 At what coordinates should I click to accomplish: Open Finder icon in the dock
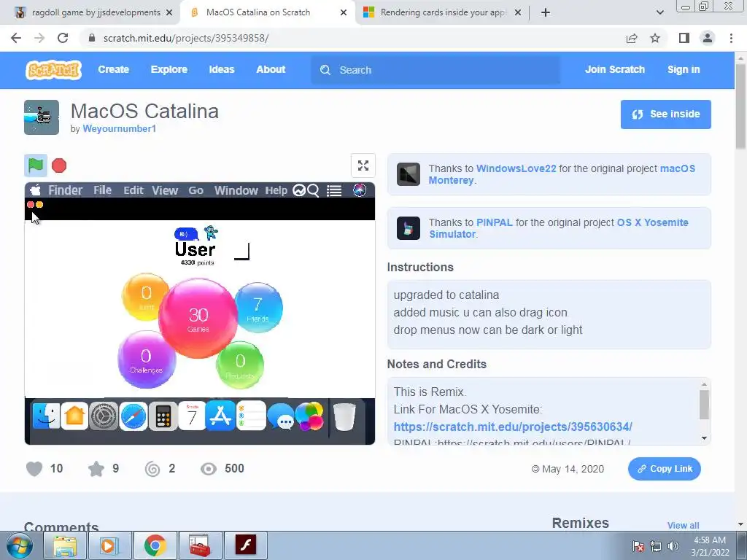(46, 416)
